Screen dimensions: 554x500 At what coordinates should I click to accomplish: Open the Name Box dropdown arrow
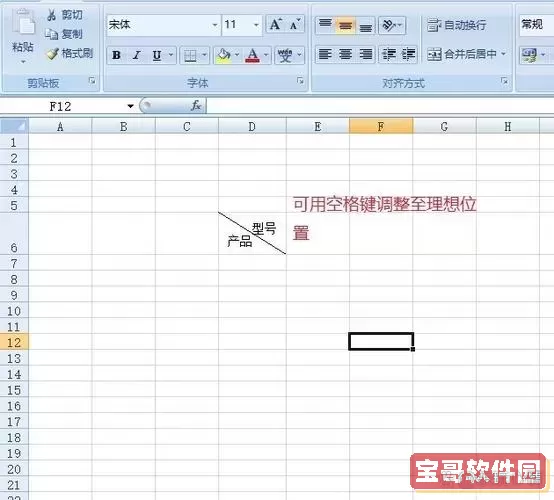130,106
